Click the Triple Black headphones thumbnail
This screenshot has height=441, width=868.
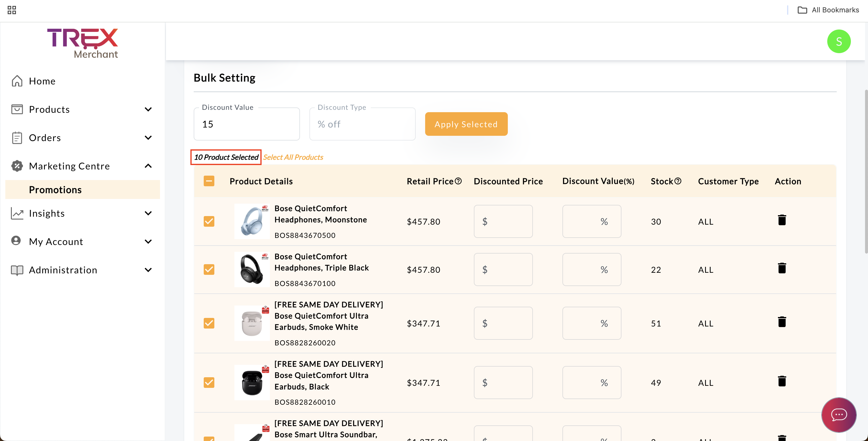(x=252, y=269)
